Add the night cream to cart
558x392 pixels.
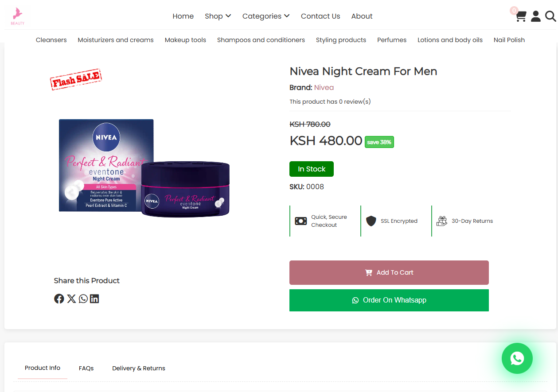pos(389,272)
